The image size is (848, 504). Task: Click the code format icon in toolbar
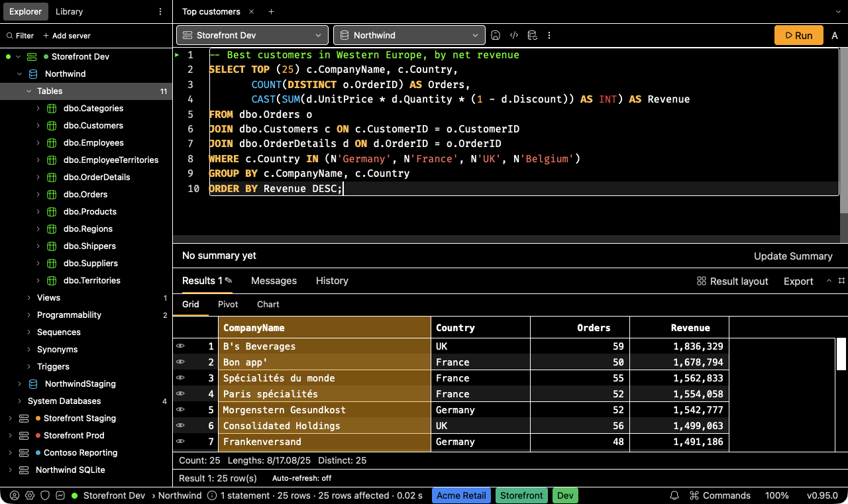tap(513, 35)
